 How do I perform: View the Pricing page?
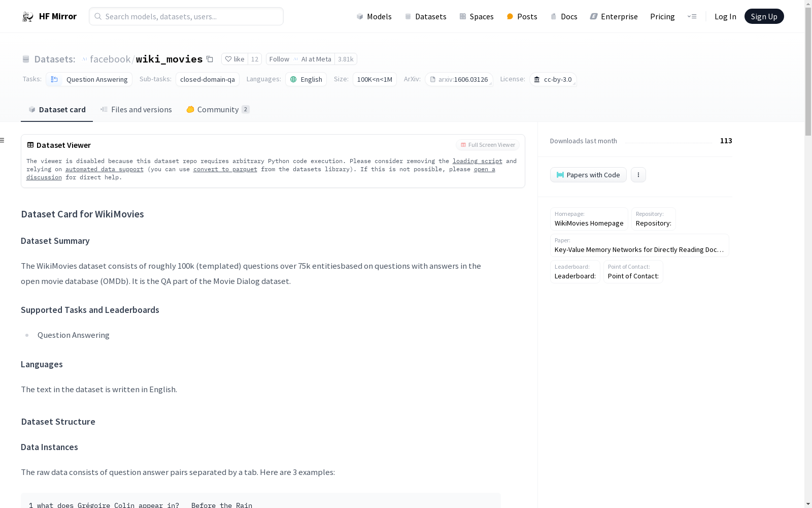pyautogui.click(x=662, y=16)
